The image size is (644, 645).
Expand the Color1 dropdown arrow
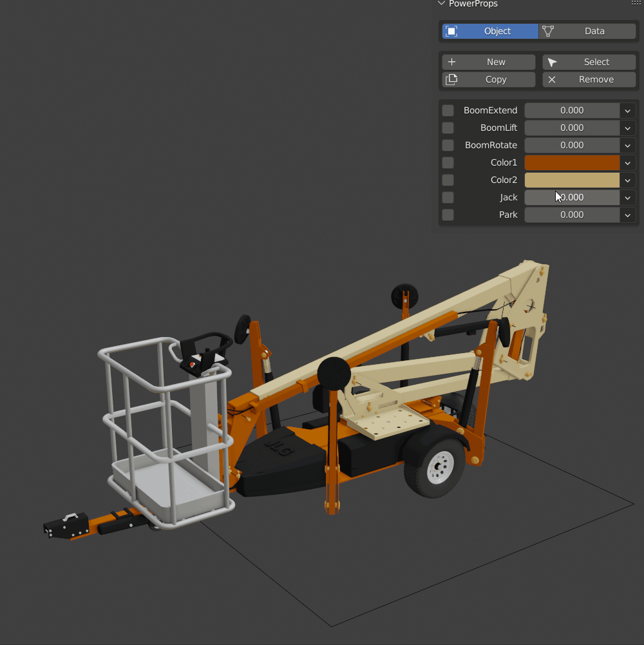pos(627,162)
